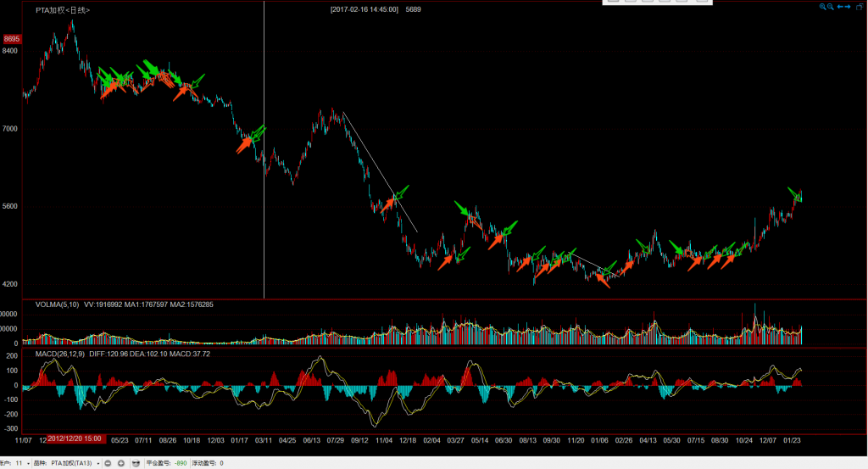The image size is (868, 469).
Task: Click the 浮动盈亏 value field
Action: 222,463
